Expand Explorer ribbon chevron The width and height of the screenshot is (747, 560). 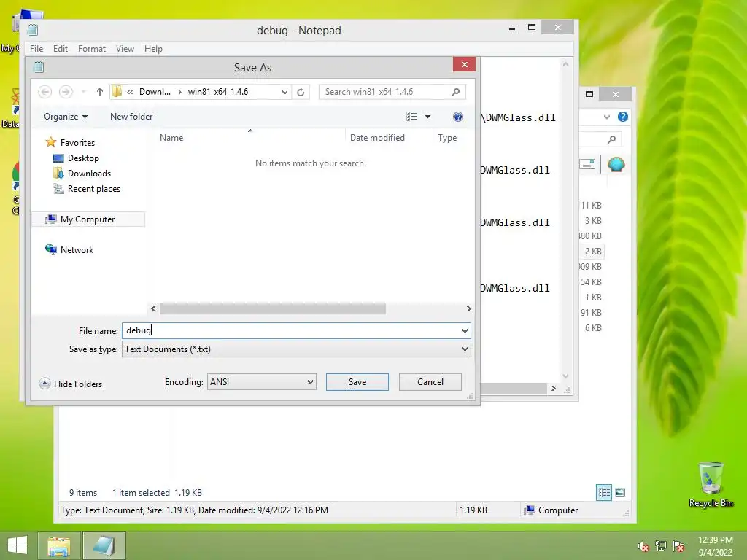pyautogui.click(x=606, y=117)
